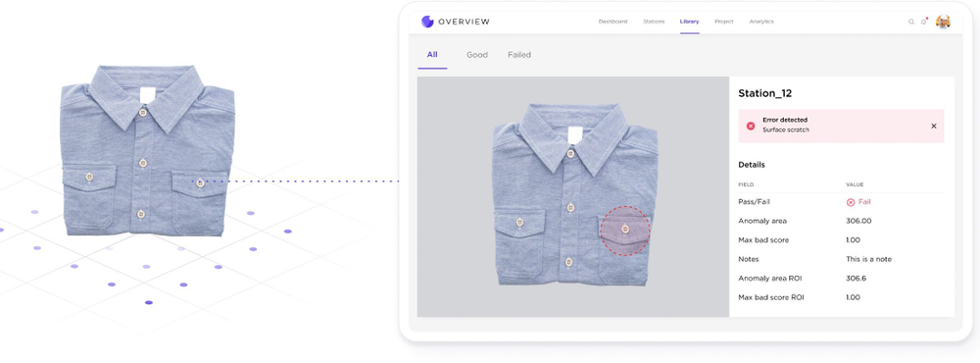Click the Overview logo icon
Image resolution: width=980 pixels, height=363 pixels.
pos(427,22)
